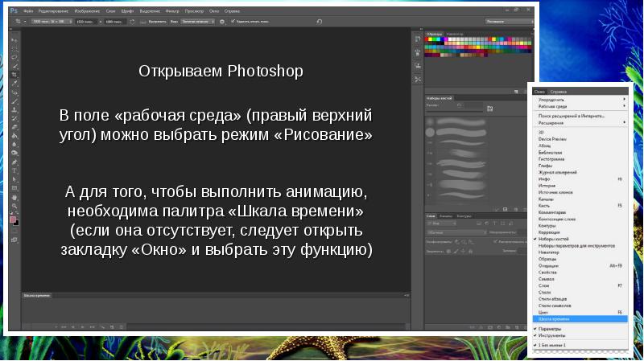This screenshot has width=644, height=361.
Task: Open the layer blend mode dropdown 'Обычные'
Action: tap(456, 232)
